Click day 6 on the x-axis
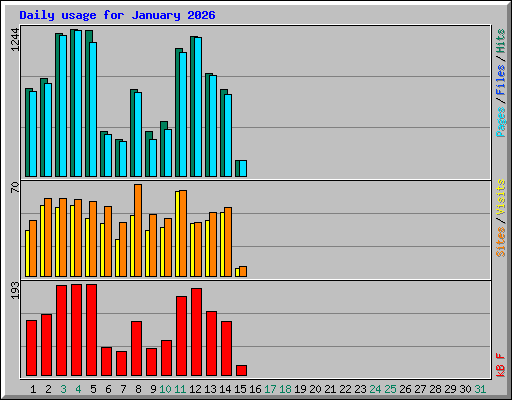The width and height of the screenshot is (512, 400). (108, 389)
